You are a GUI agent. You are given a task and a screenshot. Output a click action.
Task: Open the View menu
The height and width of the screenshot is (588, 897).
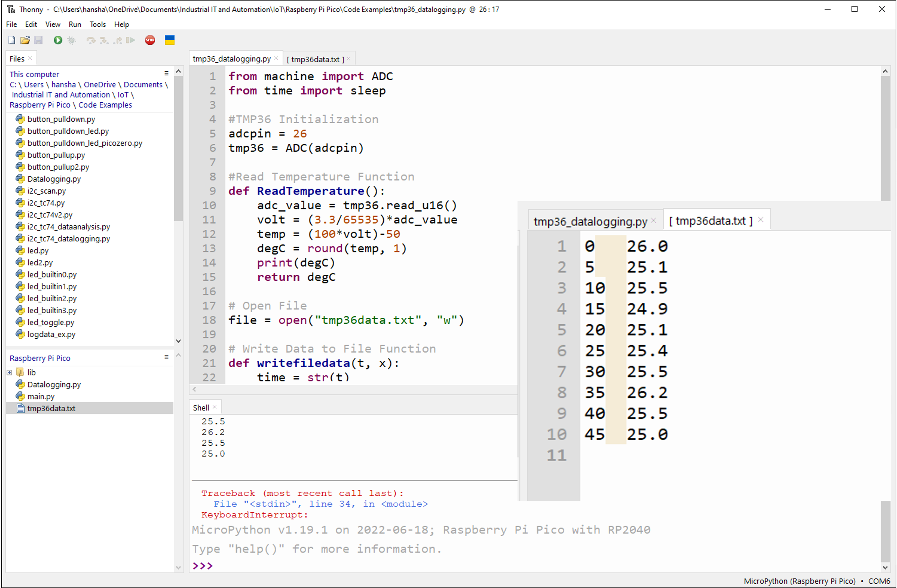[53, 24]
